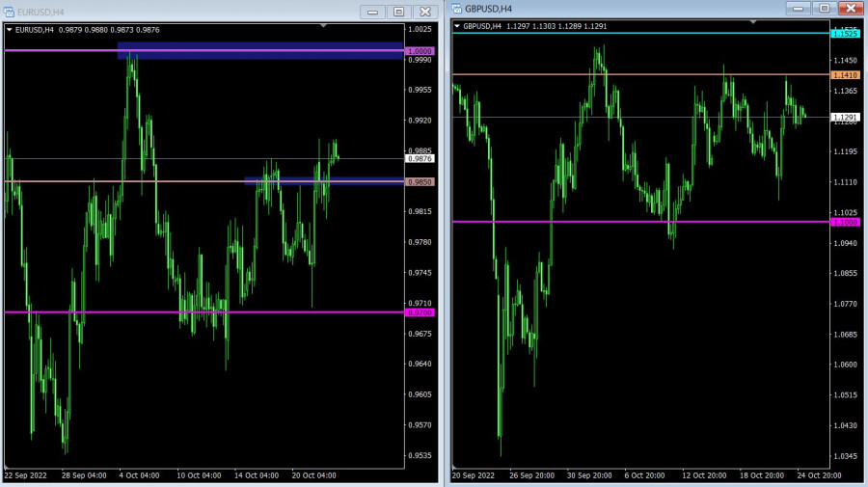Click the 20 Oct 04:00 time label on EURUSD axis
The height and width of the screenshot is (487, 868).
coord(313,475)
